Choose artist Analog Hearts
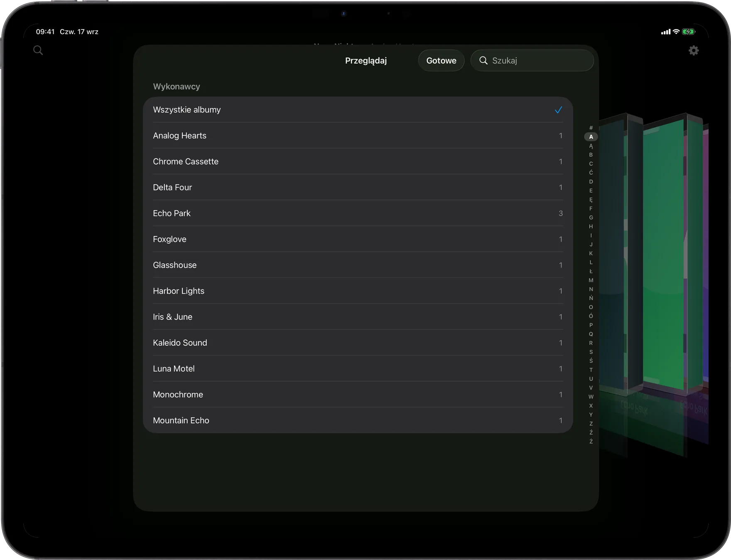 click(358, 135)
